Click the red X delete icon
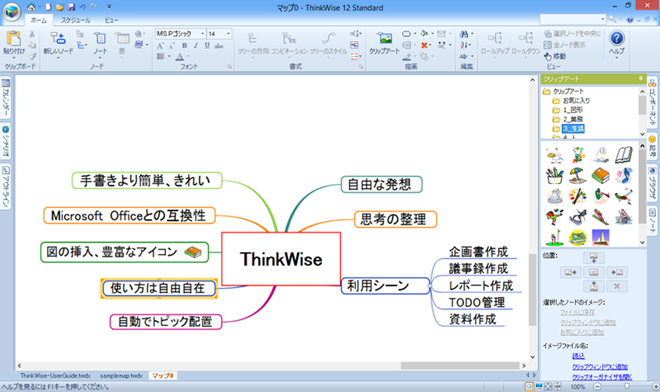This screenshot has width=660, height=392. coord(424,45)
